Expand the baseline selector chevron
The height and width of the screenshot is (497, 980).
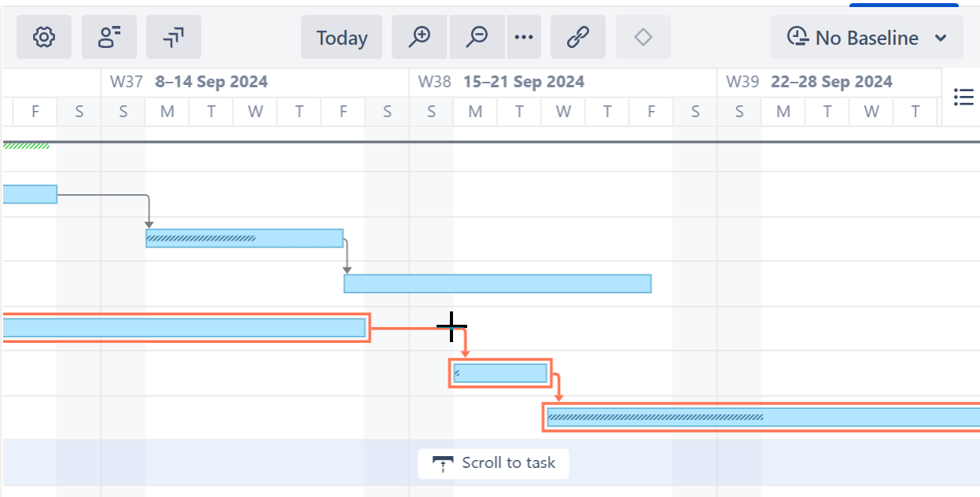pyautogui.click(x=941, y=37)
